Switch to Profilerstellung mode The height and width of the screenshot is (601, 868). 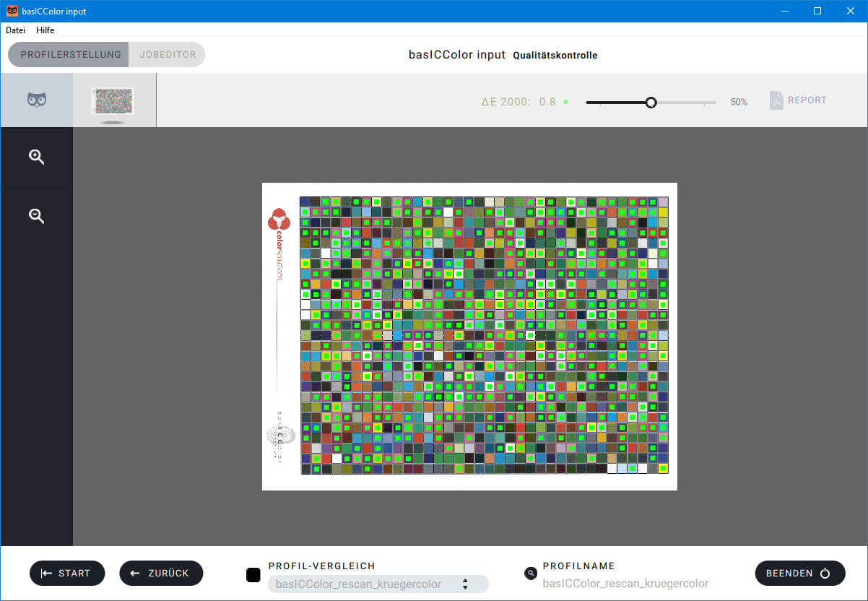pyautogui.click(x=70, y=55)
